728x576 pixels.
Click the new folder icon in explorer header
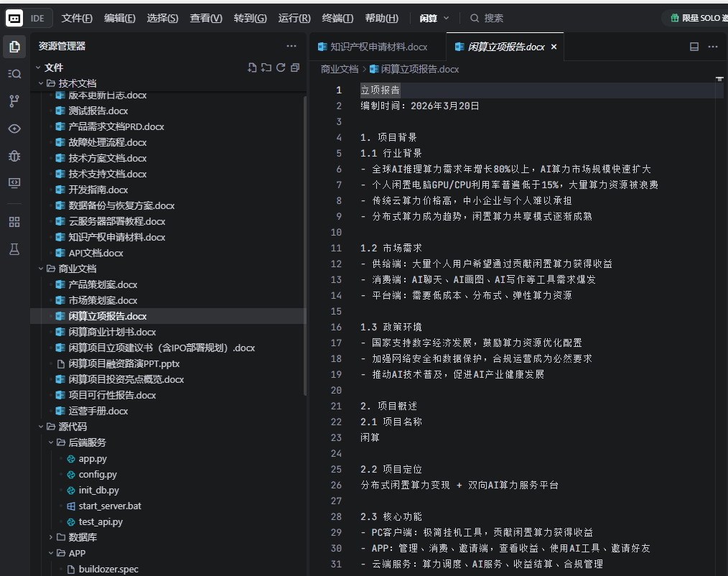266,68
